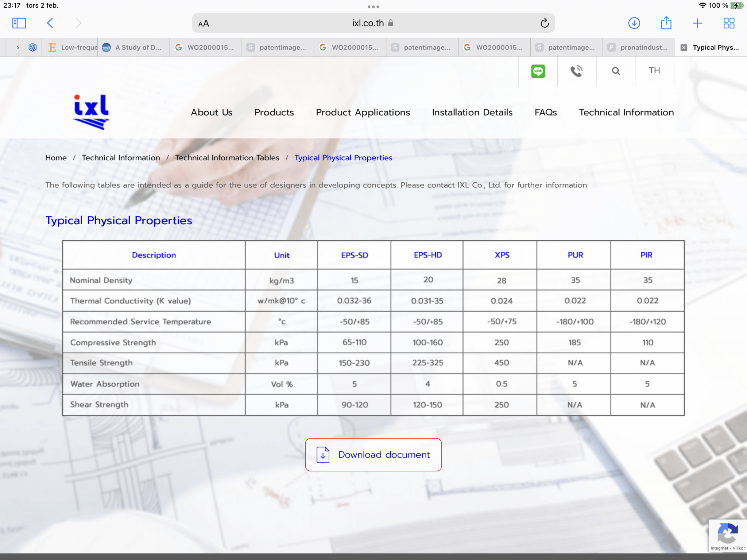Open the Product Applications menu
Viewport: 747px width, 560px height.
point(363,113)
